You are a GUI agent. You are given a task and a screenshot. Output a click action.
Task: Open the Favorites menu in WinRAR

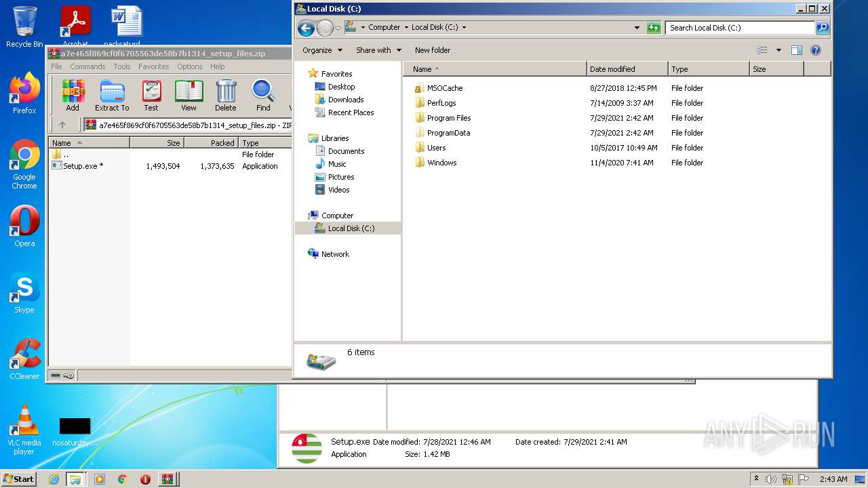click(154, 66)
